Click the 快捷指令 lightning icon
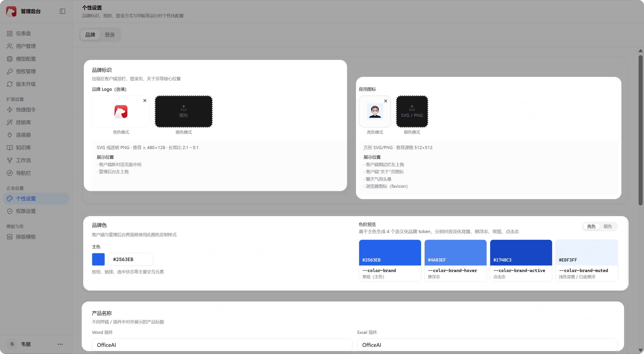 point(9,110)
